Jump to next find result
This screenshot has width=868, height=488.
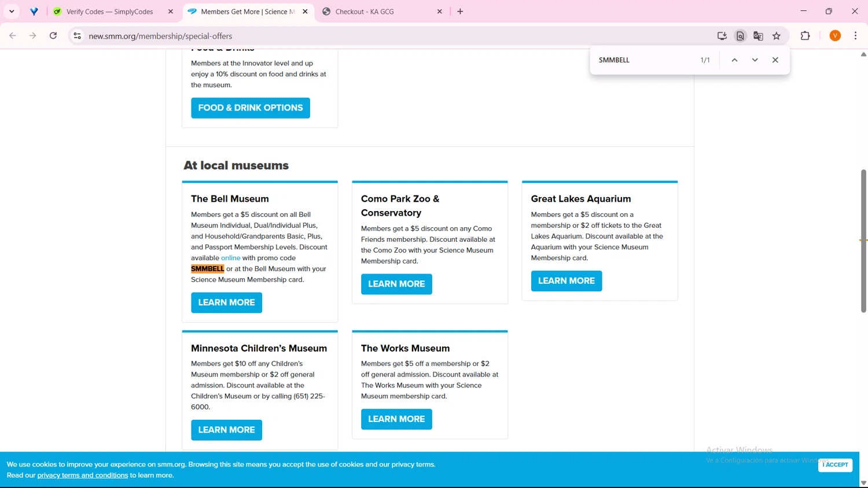pos(755,60)
